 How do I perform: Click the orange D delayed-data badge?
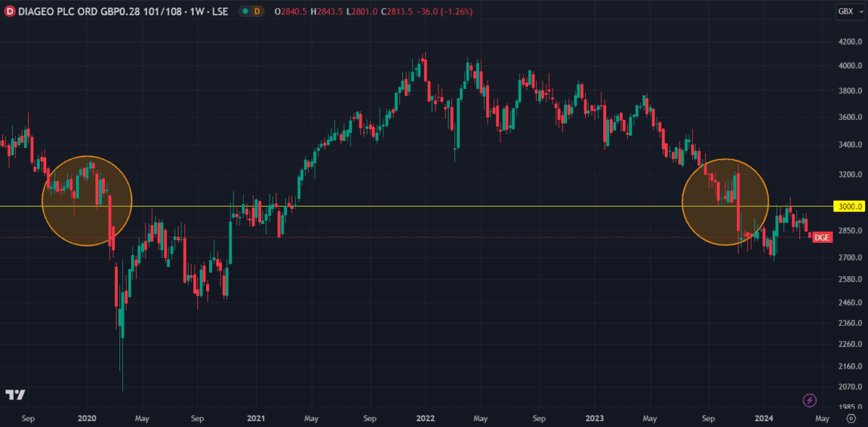pos(256,11)
